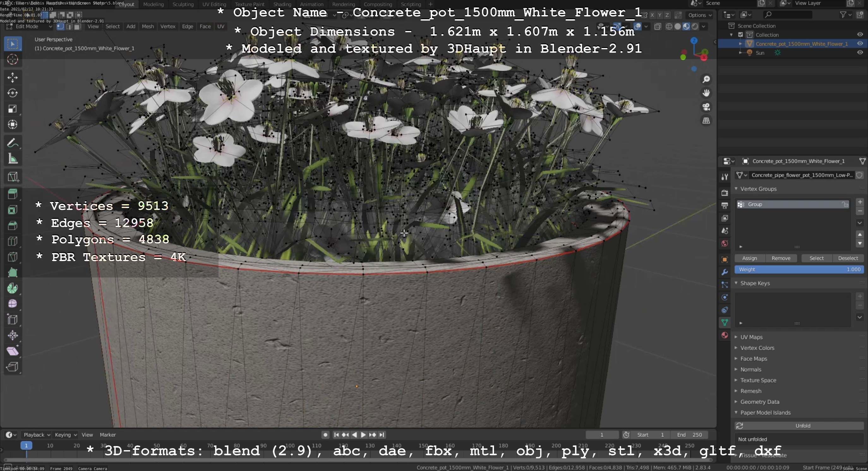The width and height of the screenshot is (868, 471).
Task: Choose the Bevel tool
Action: [x=13, y=225]
